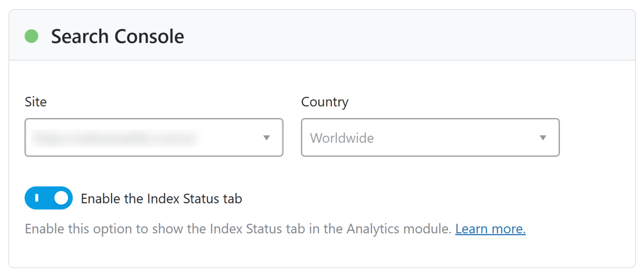Click the green connection status dot

pos(31,36)
